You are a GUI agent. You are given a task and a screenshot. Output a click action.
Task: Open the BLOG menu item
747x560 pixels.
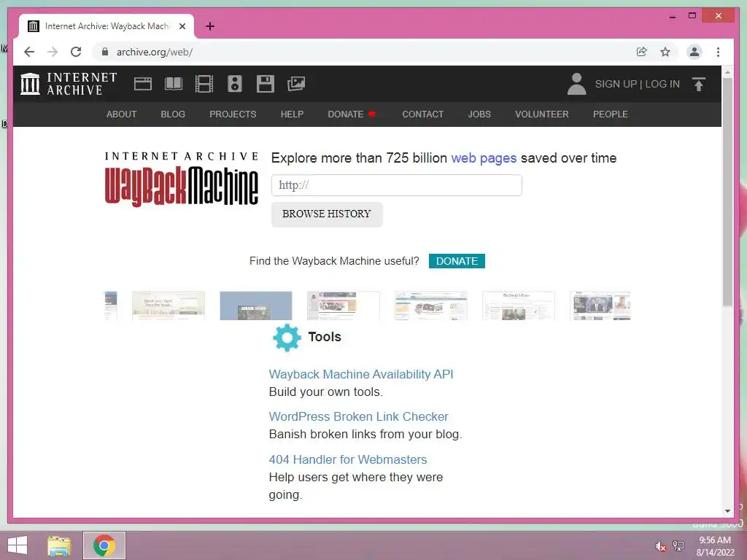point(173,114)
